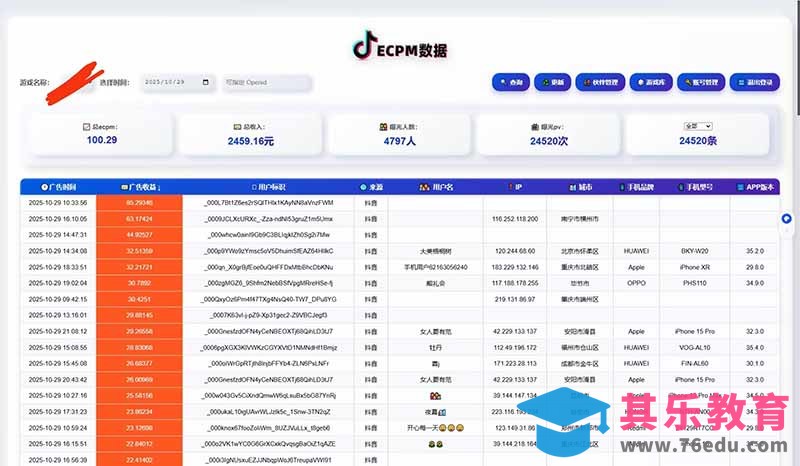Open the 全部 dropdown above 24520条

coord(698,126)
